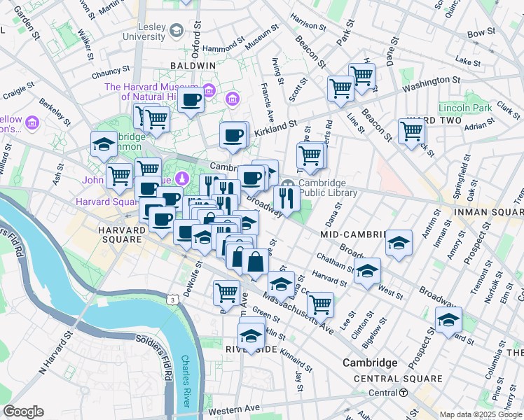This screenshot has width=524, height=420.
Task: Click the Cambridge Public Library label
Action: click(328, 188)
